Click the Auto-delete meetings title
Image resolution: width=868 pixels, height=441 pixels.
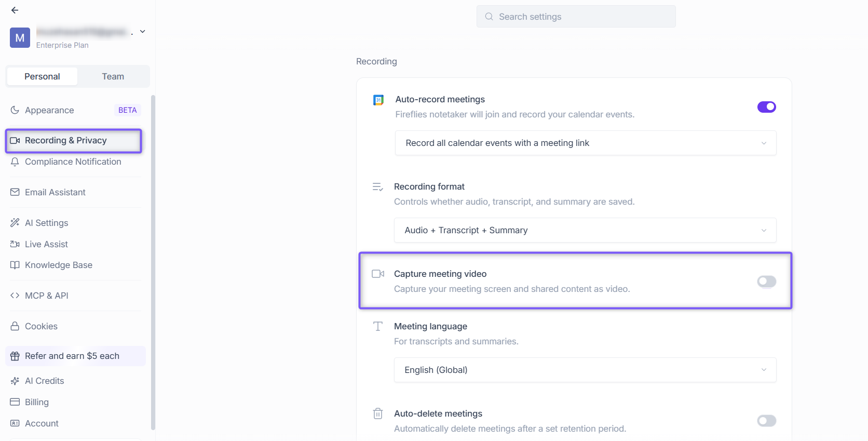(438, 413)
